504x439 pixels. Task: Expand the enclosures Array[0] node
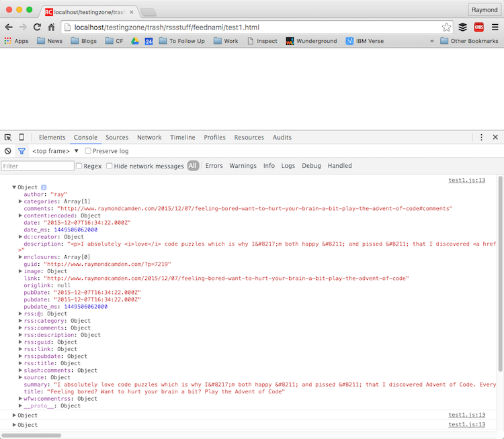point(20,257)
